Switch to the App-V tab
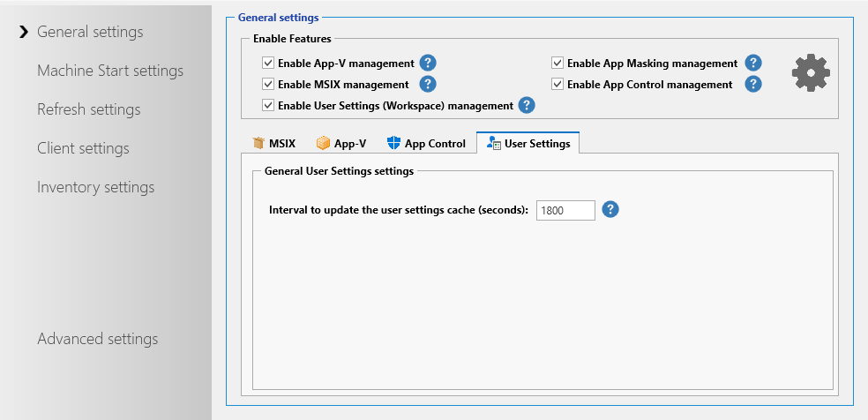Screen dimensions: 868x420 [x=341, y=144]
